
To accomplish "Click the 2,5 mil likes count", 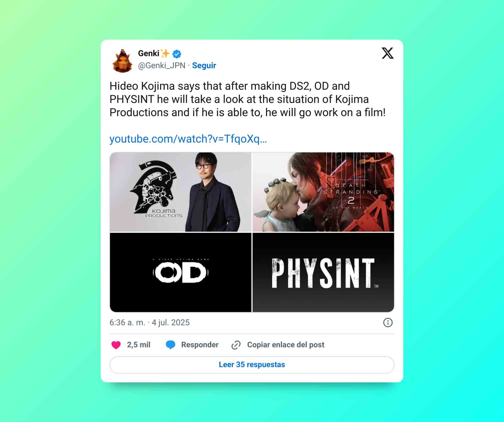I will pyautogui.click(x=139, y=345).
